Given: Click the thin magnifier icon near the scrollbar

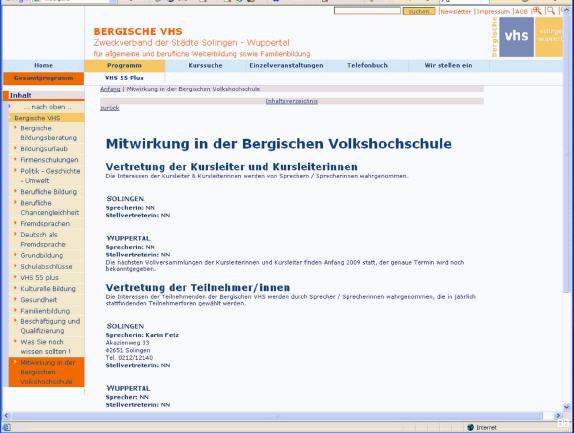Looking at the screenshot, I should pyautogui.click(x=551, y=11).
